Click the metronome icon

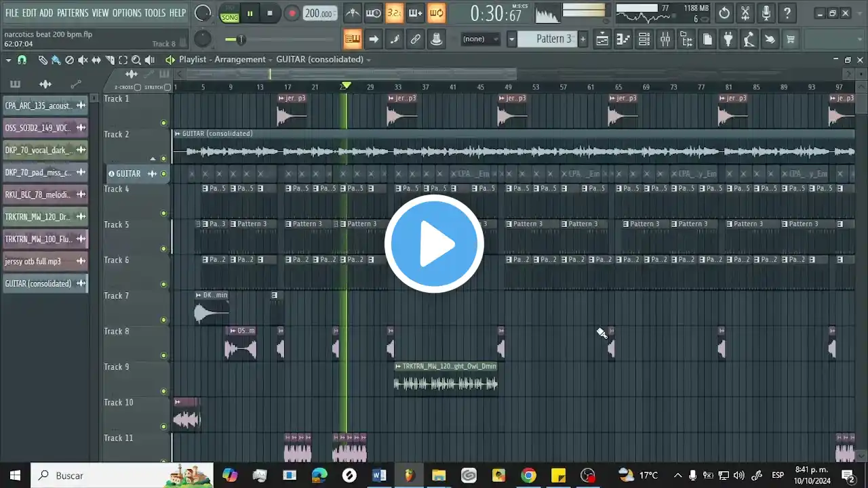pos(353,13)
